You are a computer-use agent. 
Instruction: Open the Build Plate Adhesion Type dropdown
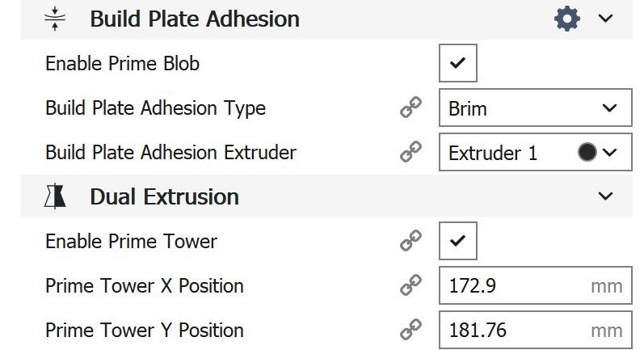pyautogui.click(x=534, y=108)
